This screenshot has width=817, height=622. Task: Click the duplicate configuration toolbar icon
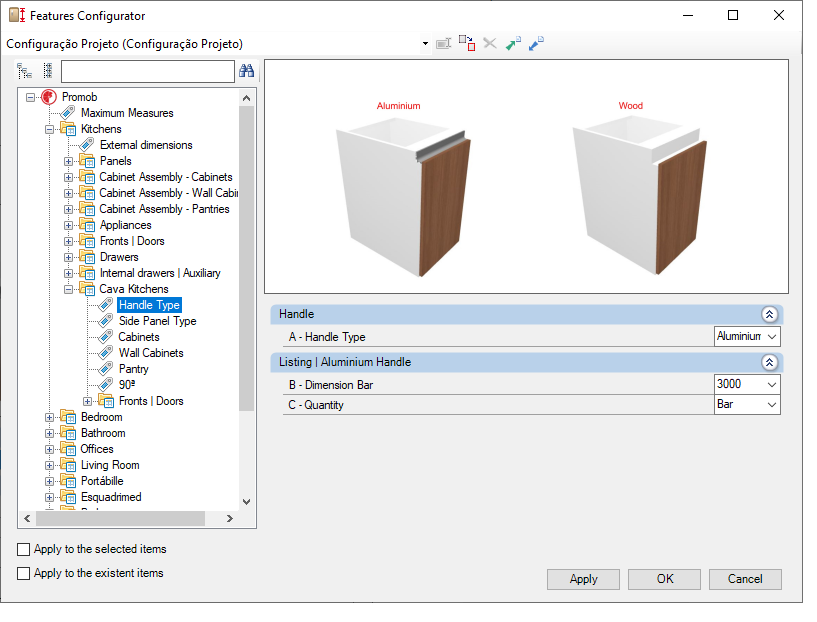[x=467, y=43]
